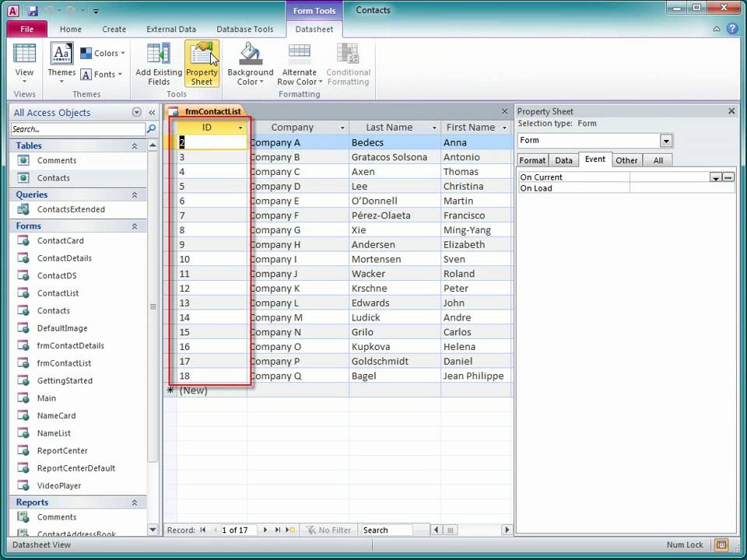747x560 pixels.
Task: Switch to Format tab in Property Sheet
Action: [532, 160]
